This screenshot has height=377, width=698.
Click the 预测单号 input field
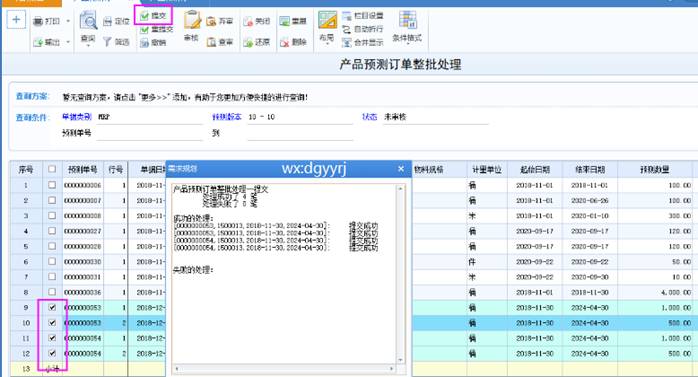coord(150,133)
